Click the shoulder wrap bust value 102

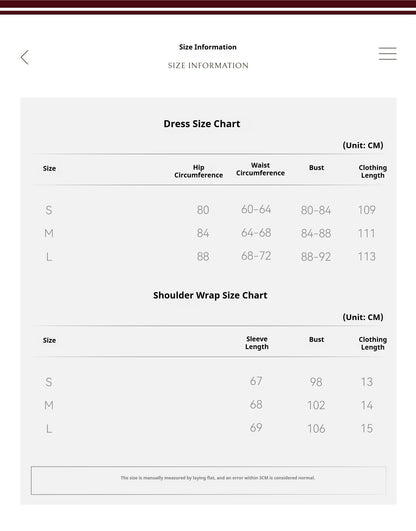pos(316,405)
